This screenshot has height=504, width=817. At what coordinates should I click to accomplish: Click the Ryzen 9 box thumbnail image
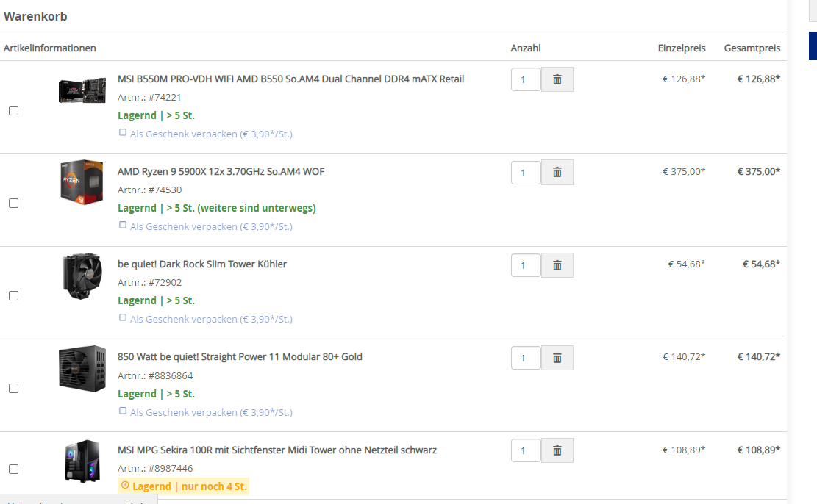pyautogui.click(x=82, y=181)
